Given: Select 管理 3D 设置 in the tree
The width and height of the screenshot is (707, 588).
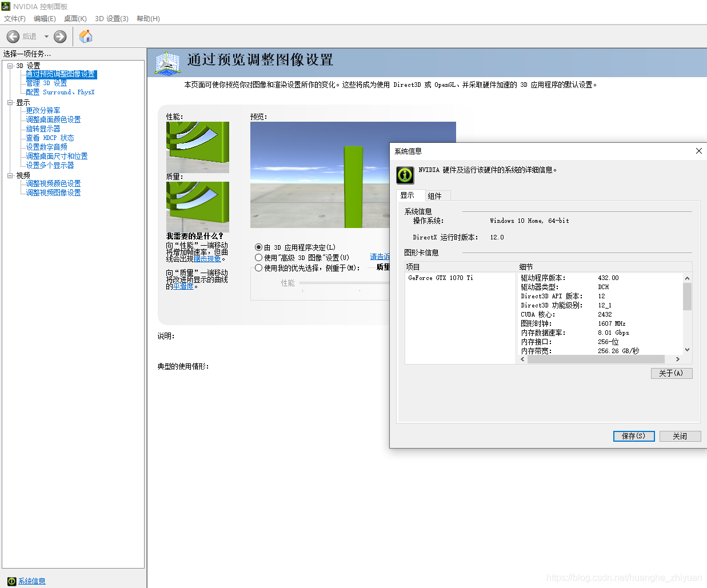Looking at the screenshot, I should click(x=46, y=83).
